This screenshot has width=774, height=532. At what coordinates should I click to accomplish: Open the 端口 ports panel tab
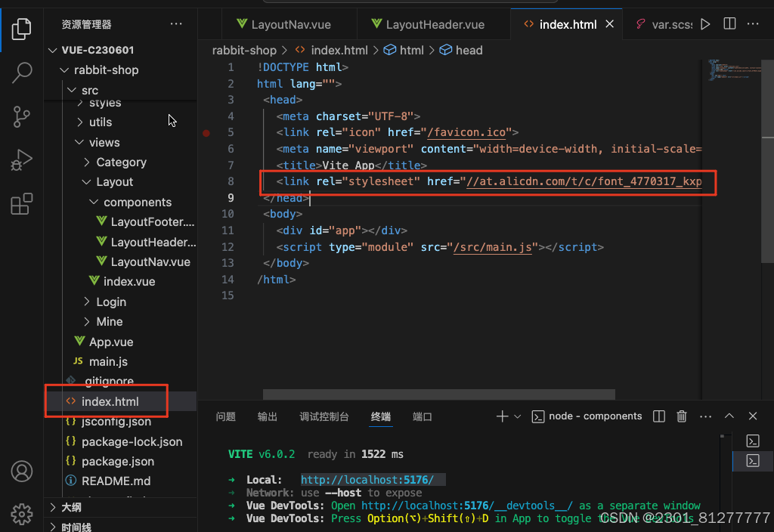422,416
